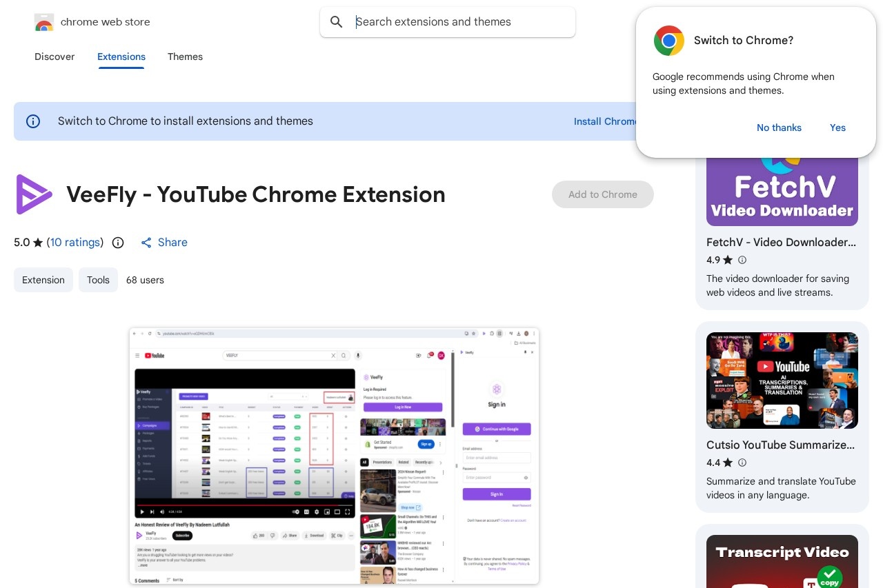Click the Chrome Web Store logo
This screenshot has width=883, height=588.
[x=44, y=22]
